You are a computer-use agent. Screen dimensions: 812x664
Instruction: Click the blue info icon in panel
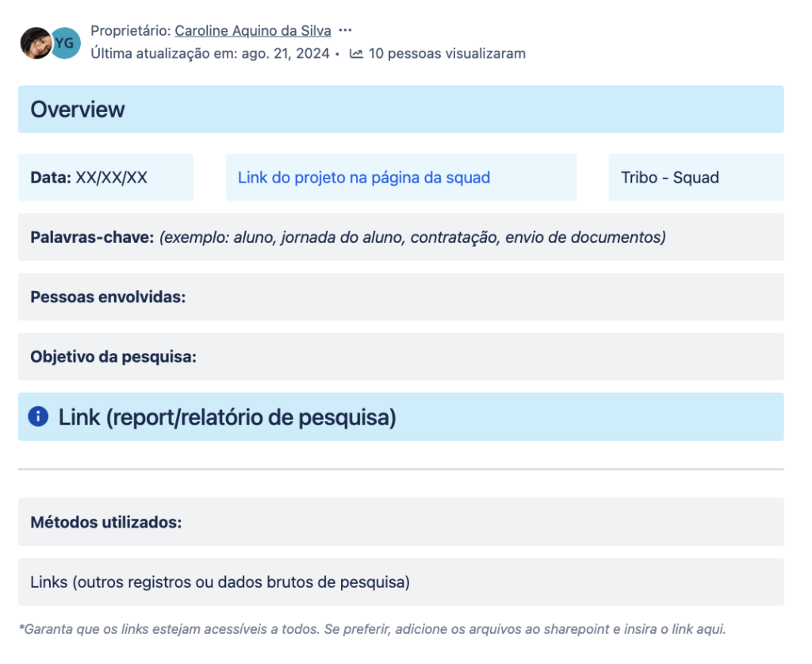[x=38, y=416]
